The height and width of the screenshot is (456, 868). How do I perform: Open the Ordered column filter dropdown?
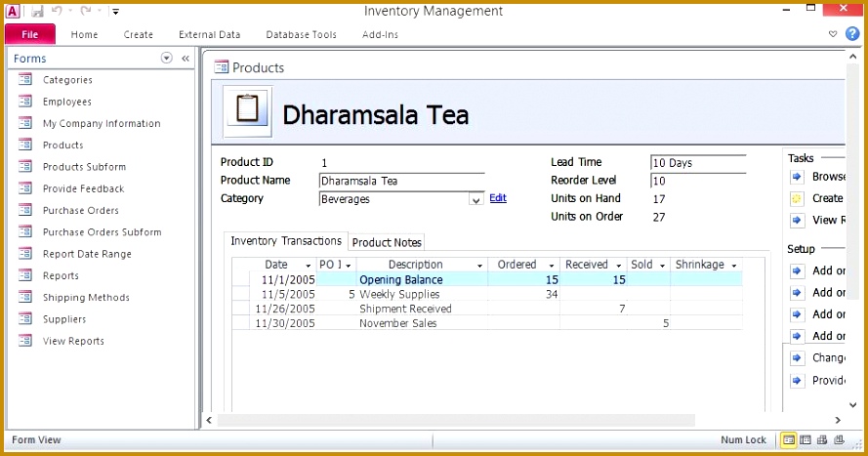(x=552, y=266)
